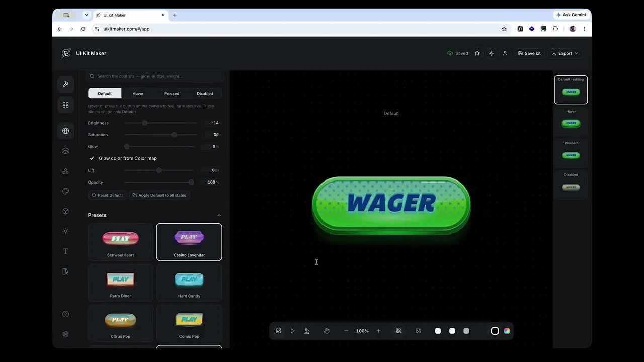Image resolution: width=644 pixels, height=362 pixels.
Task: Switch to the Hover state tab
Action: tap(138, 93)
